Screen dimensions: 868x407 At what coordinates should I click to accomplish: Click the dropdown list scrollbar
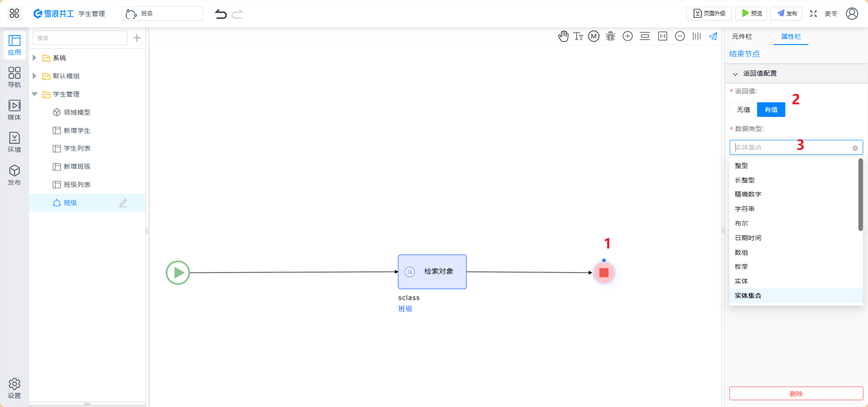tap(860, 195)
